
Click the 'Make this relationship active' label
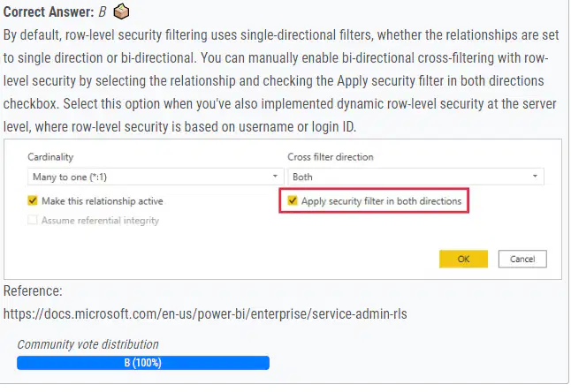(103, 201)
